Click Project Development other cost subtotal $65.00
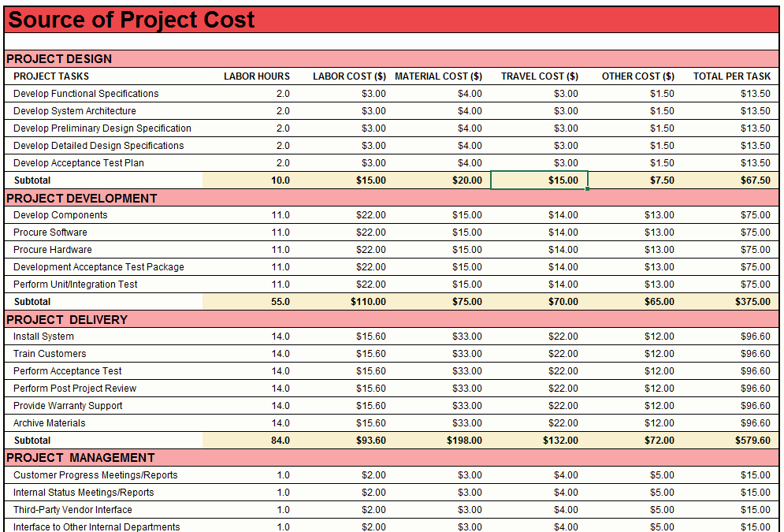 659,302
